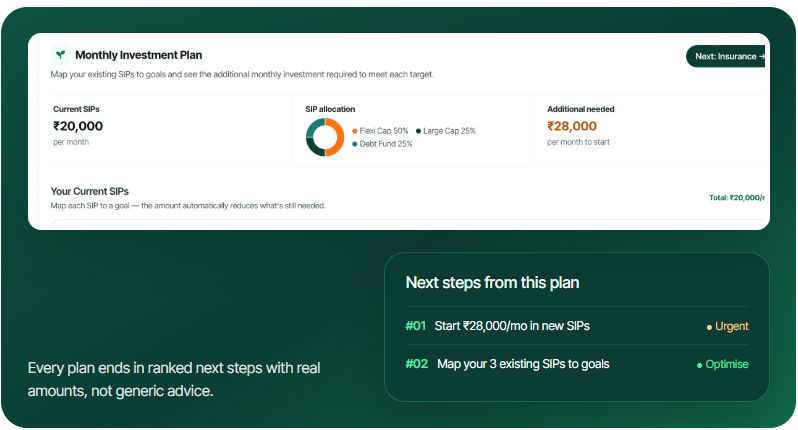798x430 pixels.
Task: Click the ₹28,000 Additional needed amount
Action: click(x=572, y=126)
